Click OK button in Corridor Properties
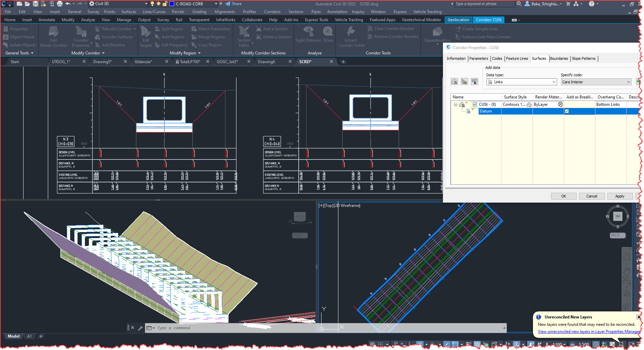 [563, 196]
